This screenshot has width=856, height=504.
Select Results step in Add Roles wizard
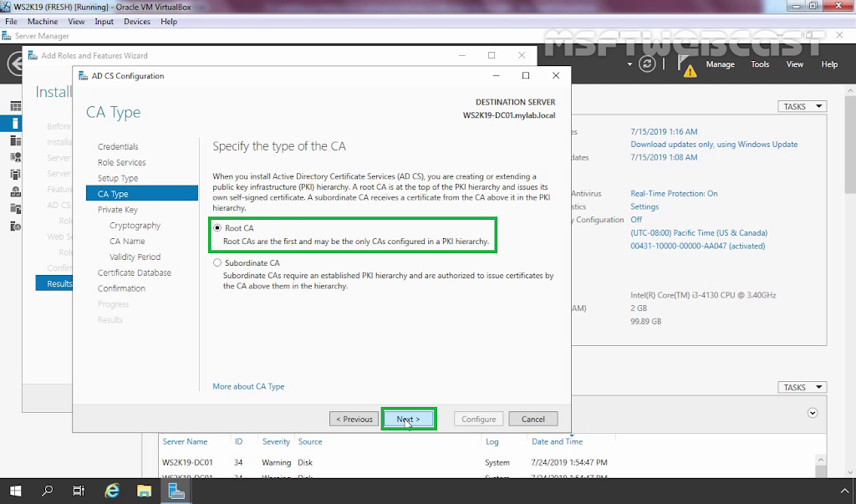[x=54, y=283]
